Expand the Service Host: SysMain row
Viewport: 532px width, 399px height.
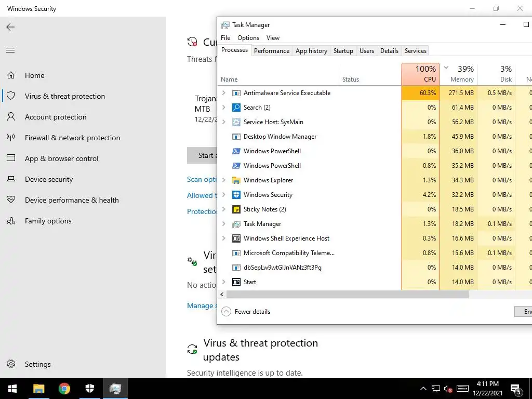point(223,122)
